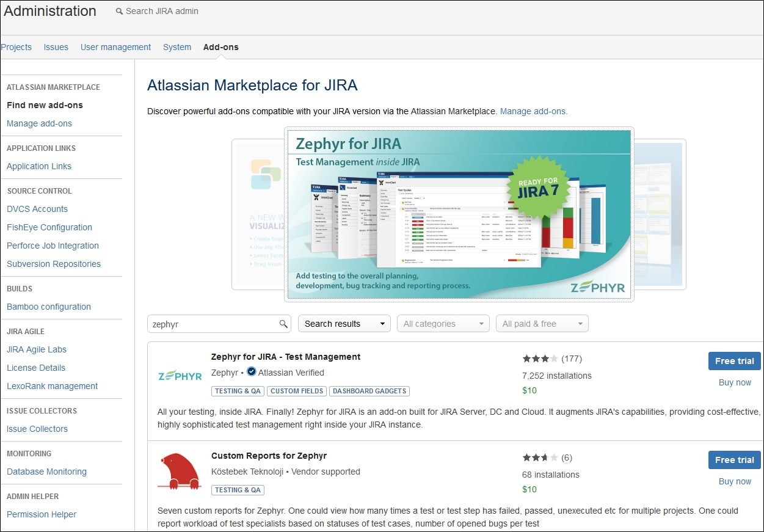
Task: Click the (177) review count
Action: (572, 359)
